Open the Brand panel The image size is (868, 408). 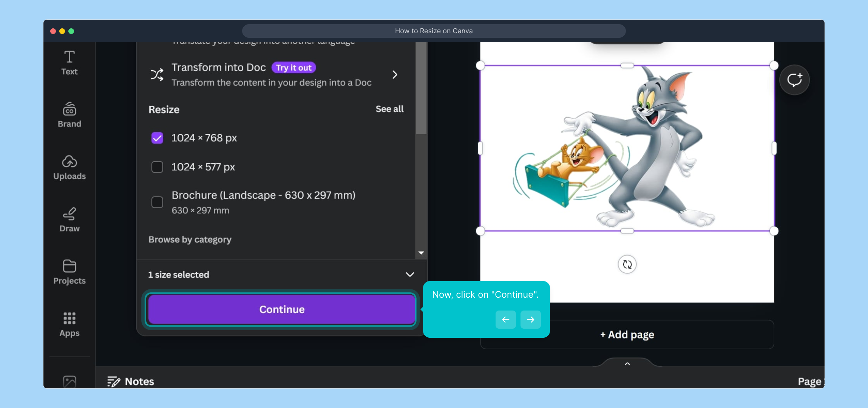pos(70,115)
